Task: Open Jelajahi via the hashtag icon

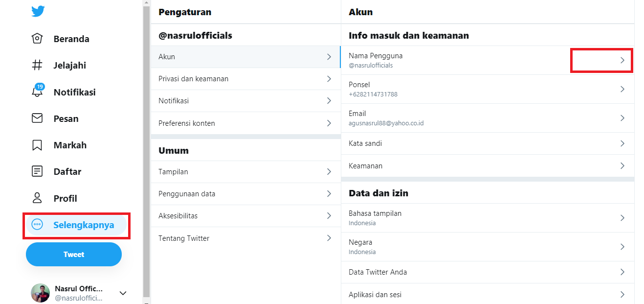Action: (x=37, y=65)
